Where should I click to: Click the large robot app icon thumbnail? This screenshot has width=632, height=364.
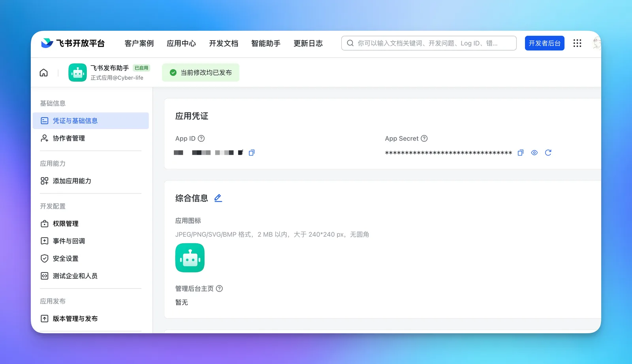pyautogui.click(x=190, y=258)
